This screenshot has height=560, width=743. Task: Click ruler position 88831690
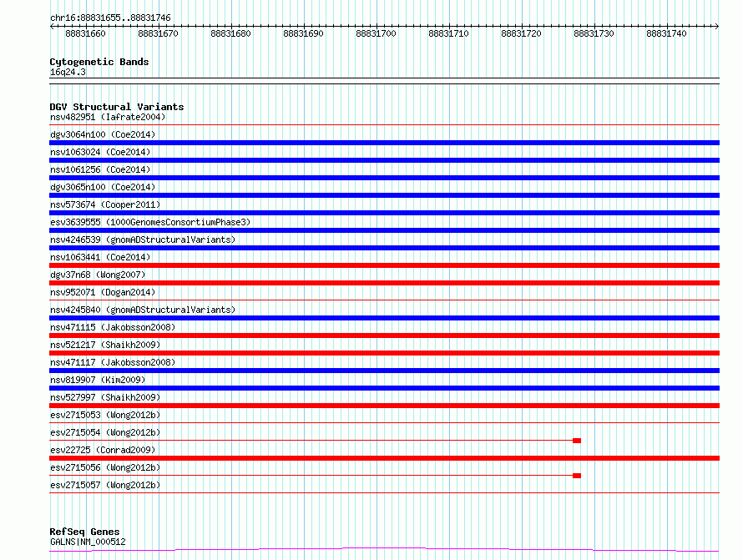coord(303,33)
